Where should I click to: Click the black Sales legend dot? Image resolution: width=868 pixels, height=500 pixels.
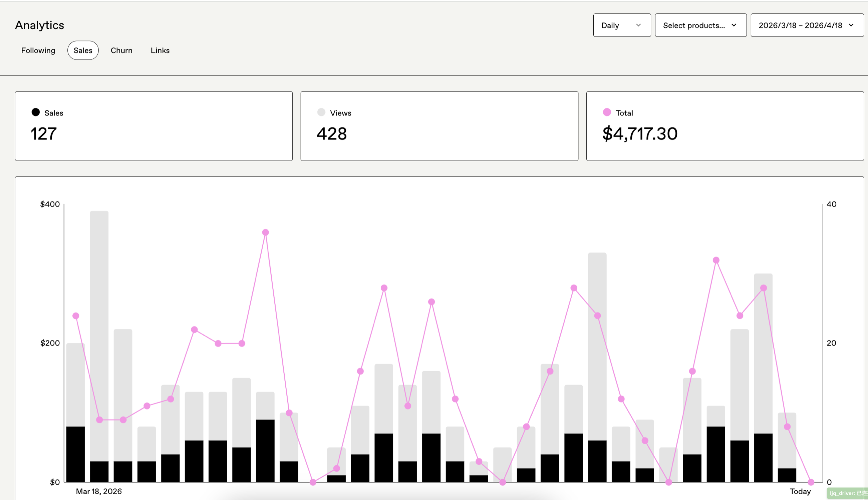tap(35, 112)
